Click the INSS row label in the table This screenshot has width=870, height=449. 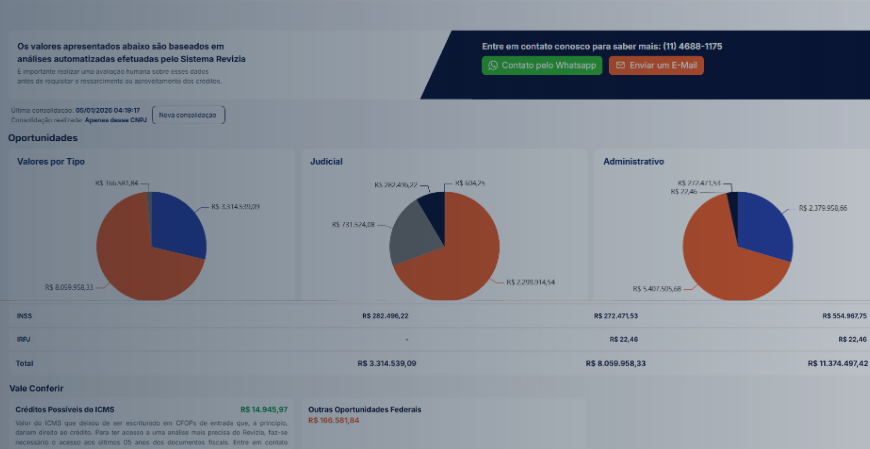25,316
